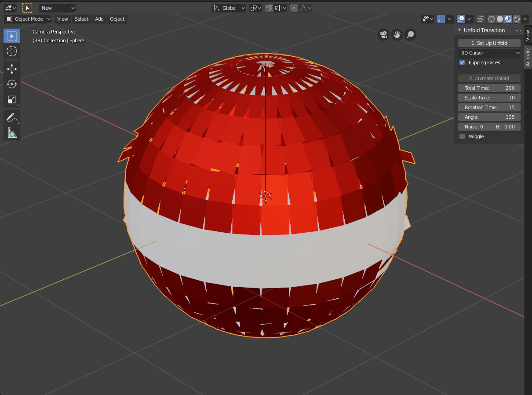
Task: Open the Object Mode dropdown
Action: pos(27,19)
